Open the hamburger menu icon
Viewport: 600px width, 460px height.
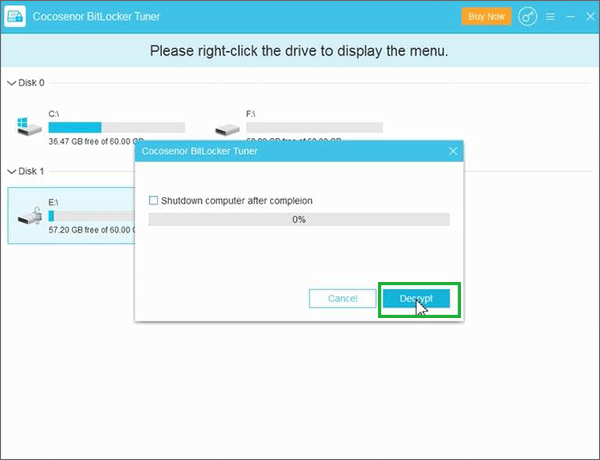550,16
